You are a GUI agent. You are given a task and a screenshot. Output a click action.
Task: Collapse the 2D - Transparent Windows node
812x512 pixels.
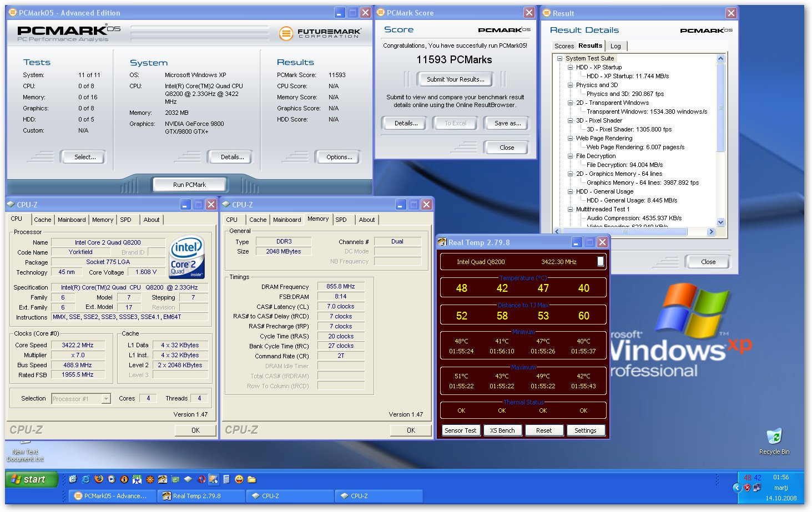(x=570, y=103)
